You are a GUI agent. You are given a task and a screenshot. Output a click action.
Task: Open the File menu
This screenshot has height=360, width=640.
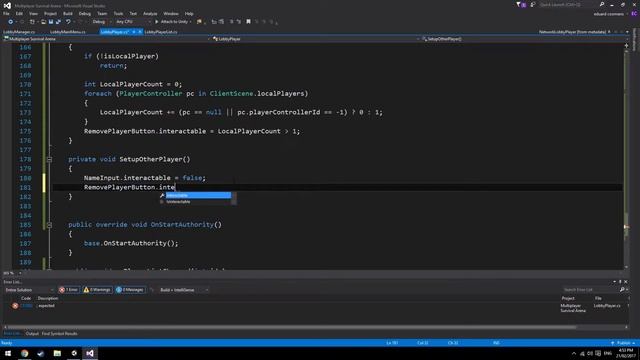6,13
